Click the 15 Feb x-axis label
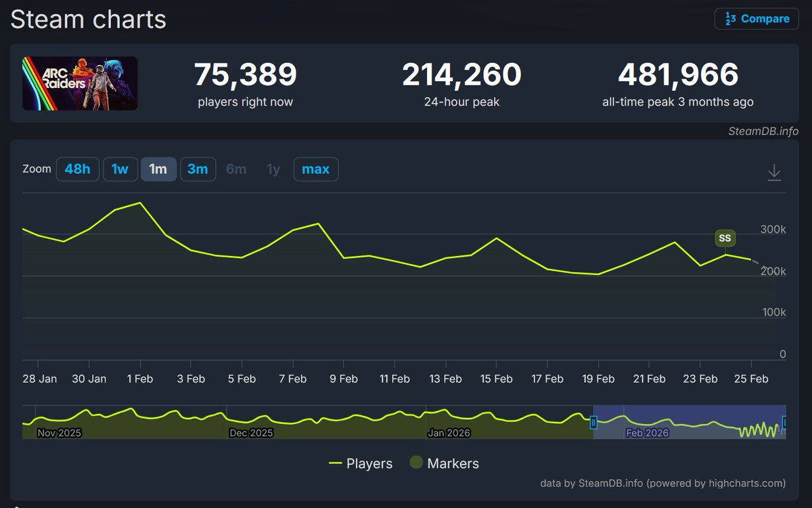This screenshot has height=508, width=812. coord(496,379)
